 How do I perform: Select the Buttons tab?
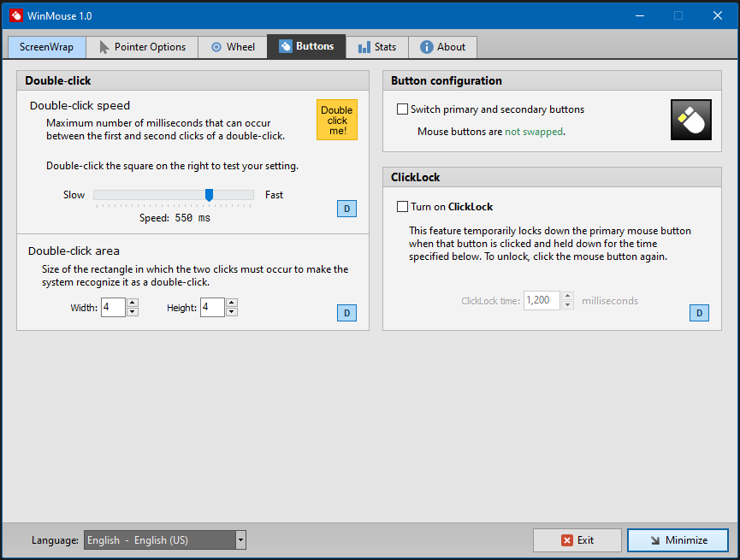pos(307,46)
